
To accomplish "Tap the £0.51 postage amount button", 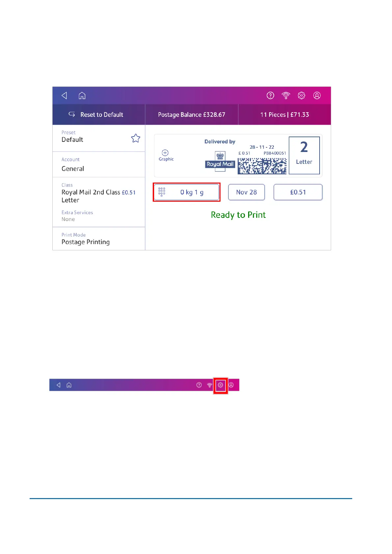I will (298, 192).
